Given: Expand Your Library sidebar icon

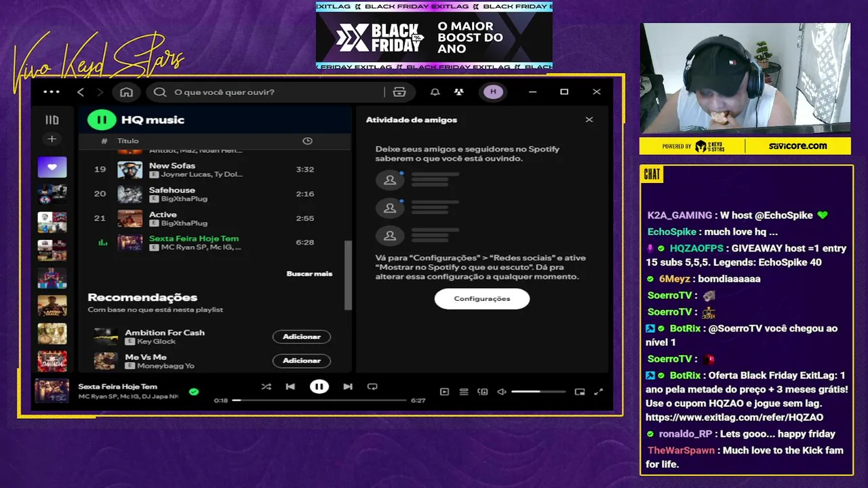Looking at the screenshot, I should [52, 120].
